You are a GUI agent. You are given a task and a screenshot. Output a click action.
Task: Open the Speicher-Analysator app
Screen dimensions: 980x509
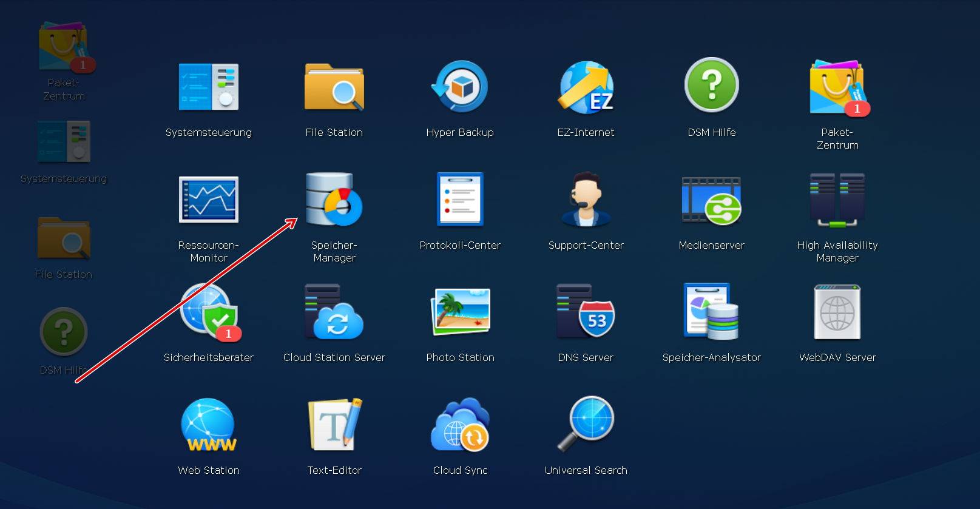click(712, 312)
